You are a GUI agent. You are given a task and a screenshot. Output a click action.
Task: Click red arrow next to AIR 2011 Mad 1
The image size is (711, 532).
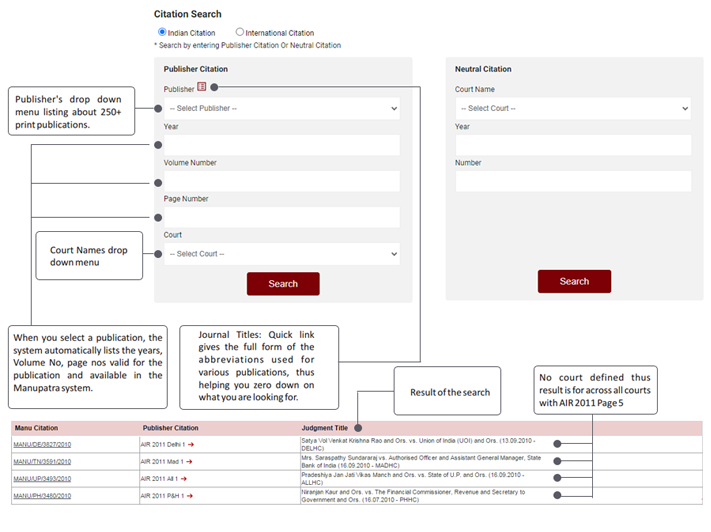[x=188, y=461]
